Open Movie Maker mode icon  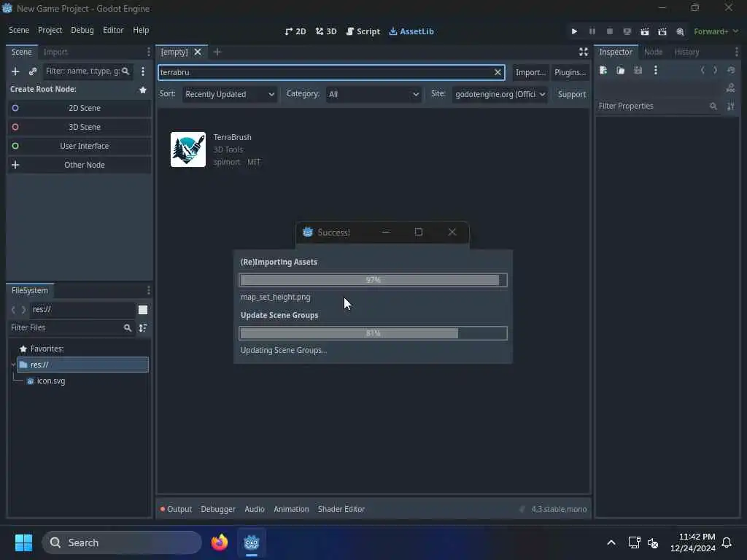coord(680,31)
